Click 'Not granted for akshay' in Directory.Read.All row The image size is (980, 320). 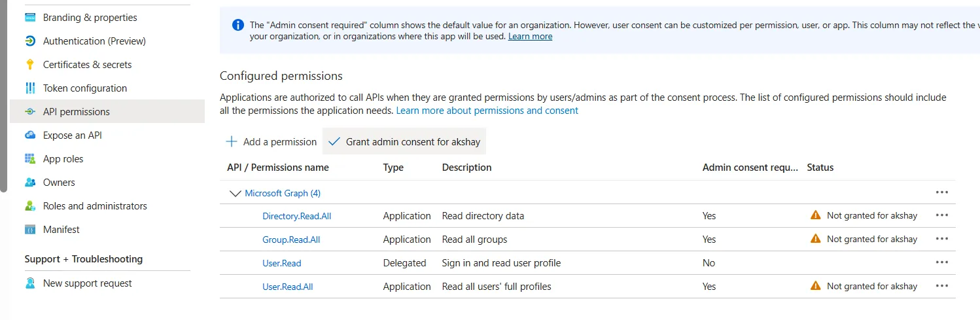(x=872, y=215)
